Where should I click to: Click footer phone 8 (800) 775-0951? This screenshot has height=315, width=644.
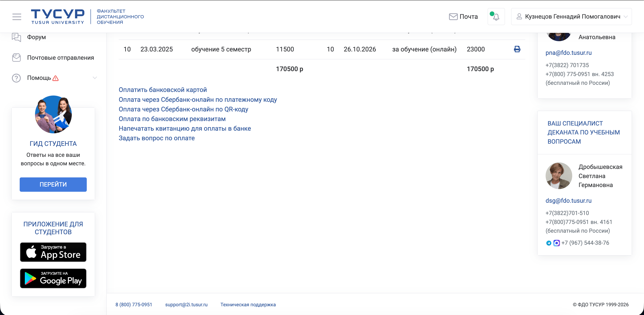pos(134,304)
